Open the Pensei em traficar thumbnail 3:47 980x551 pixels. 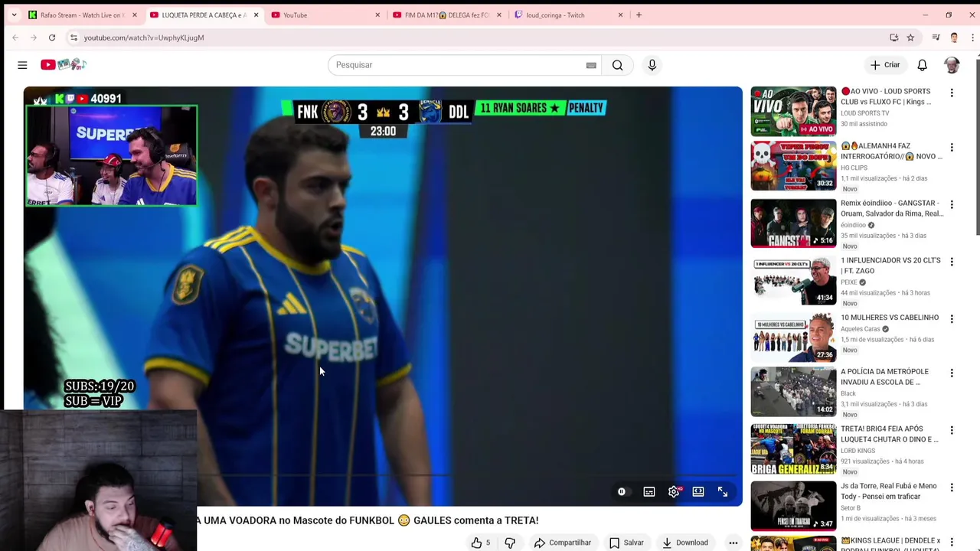(793, 505)
